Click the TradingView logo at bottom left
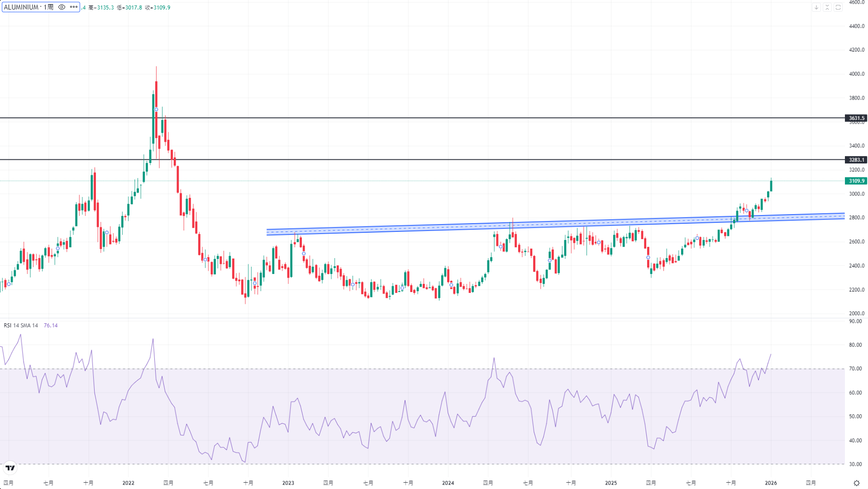868x489 pixels. (10, 468)
